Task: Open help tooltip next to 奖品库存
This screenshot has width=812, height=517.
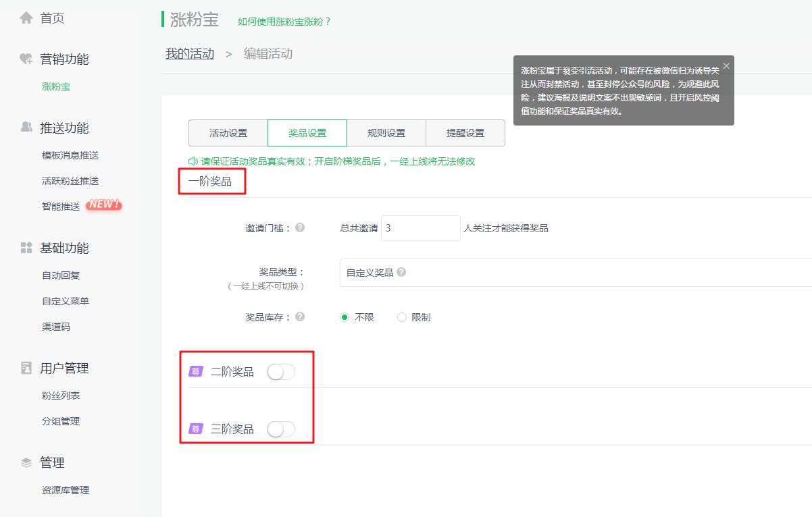Action: tap(299, 317)
